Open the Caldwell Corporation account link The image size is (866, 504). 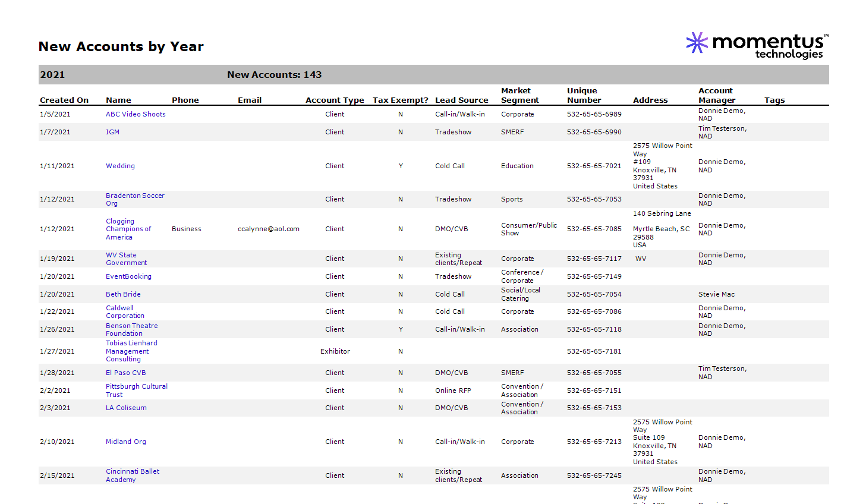[125, 311]
